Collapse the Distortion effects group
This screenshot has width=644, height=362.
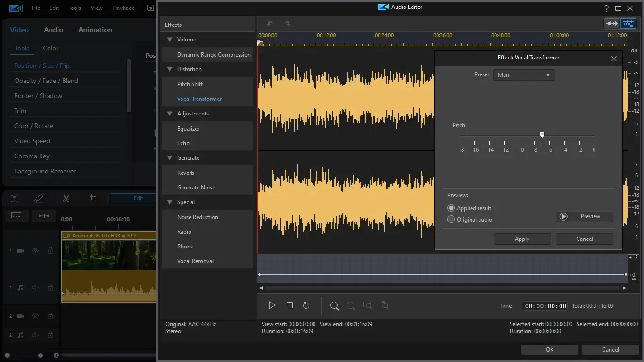(169, 69)
